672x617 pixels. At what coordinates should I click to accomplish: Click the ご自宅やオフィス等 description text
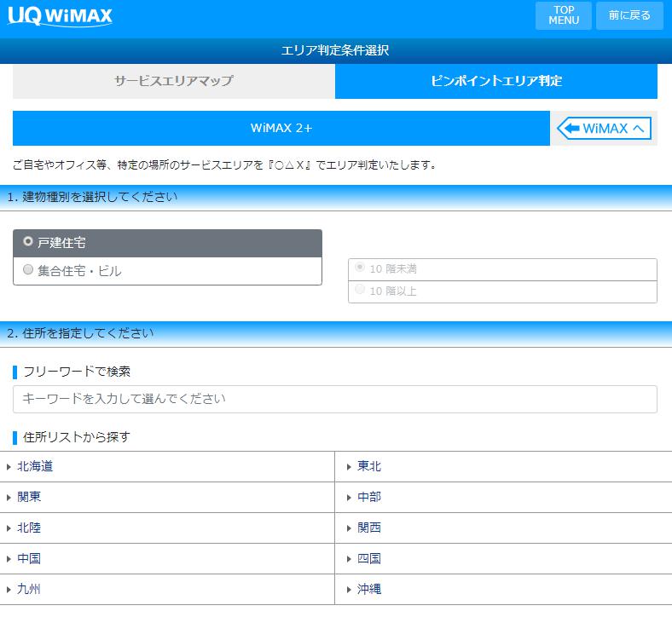tap(224, 164)
